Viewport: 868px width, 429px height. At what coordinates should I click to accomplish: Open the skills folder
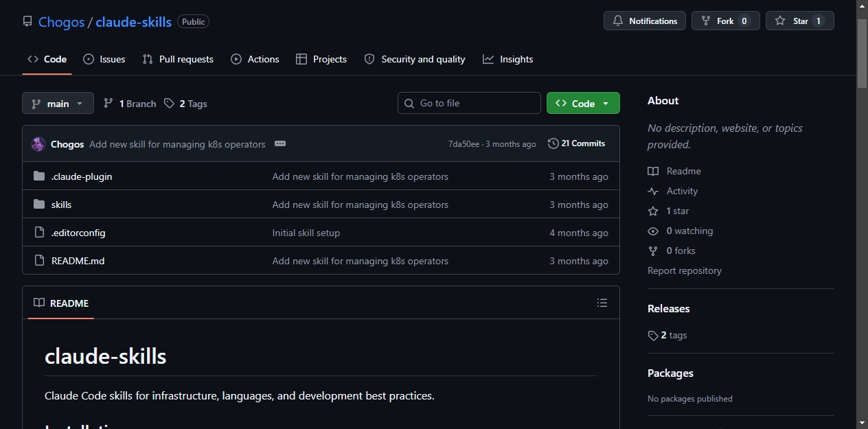(x=61, y=205)
